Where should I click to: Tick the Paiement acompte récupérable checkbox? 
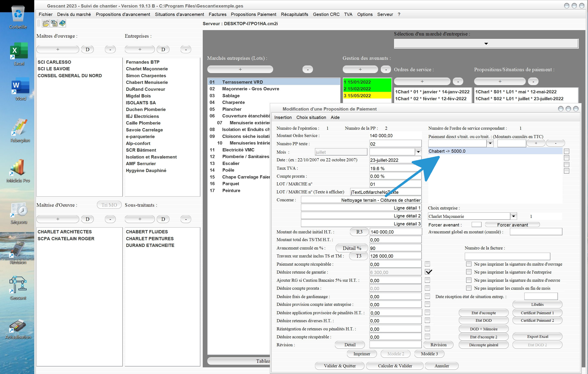click(x=427, y=264)
